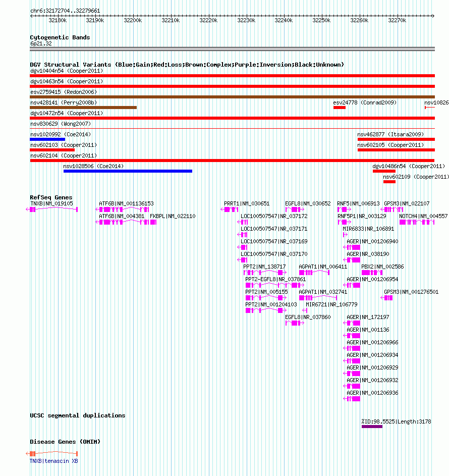
Task: Click the EGFL8|NR_037860 gene label
Action: coord(308,317)
